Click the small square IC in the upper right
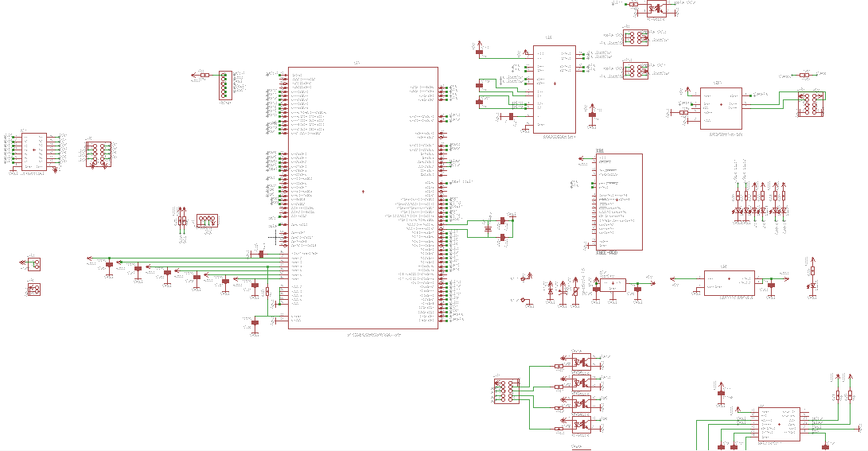 tap(721, 108)
